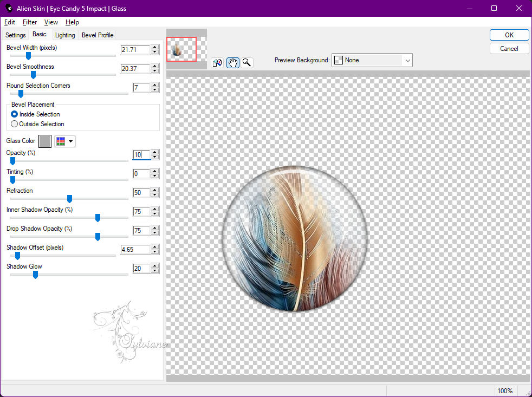The width and height of the screenshot is (532, 397).
Task: Click the Opacity slider handle
Action: click(12, 161)
